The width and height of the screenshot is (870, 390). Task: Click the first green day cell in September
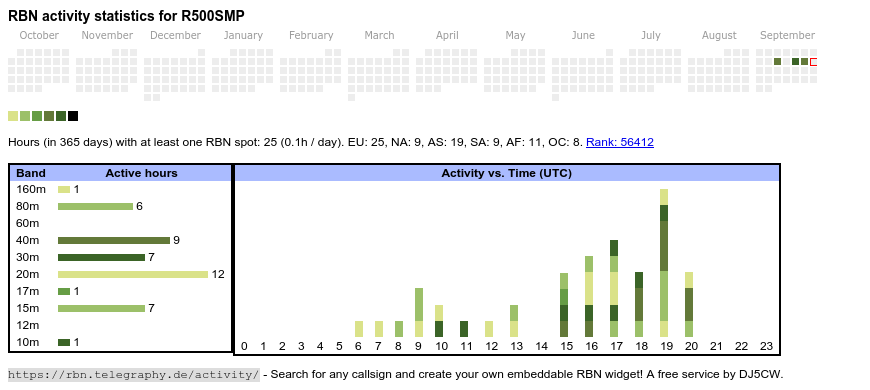tap(777, 62)
